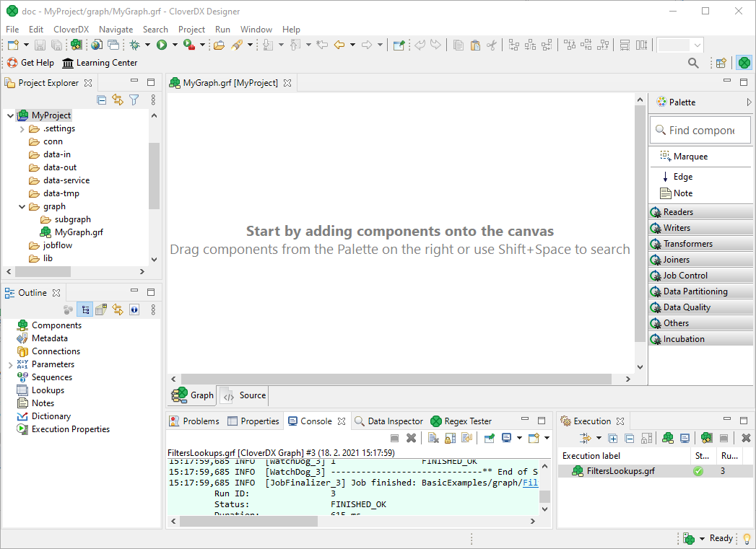Click the Back navigation arrow icon
The image size is (756, 549).
click(339, 45)
